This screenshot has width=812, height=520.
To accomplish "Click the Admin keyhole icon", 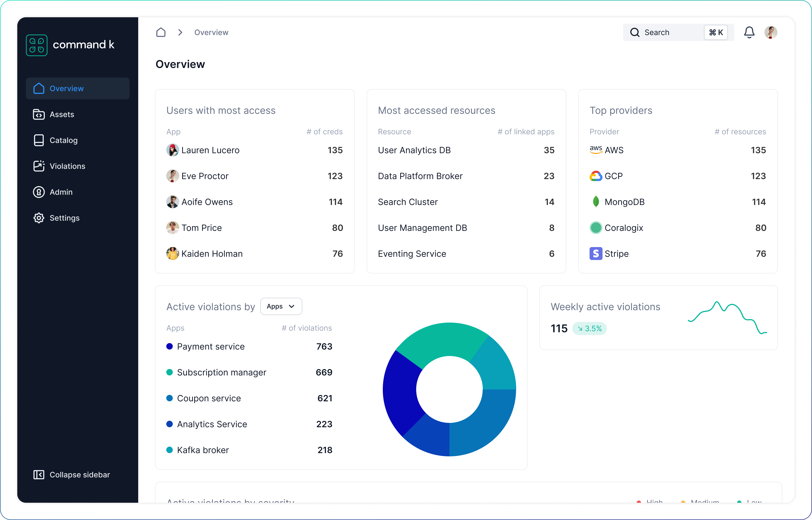I will point(39,192).
